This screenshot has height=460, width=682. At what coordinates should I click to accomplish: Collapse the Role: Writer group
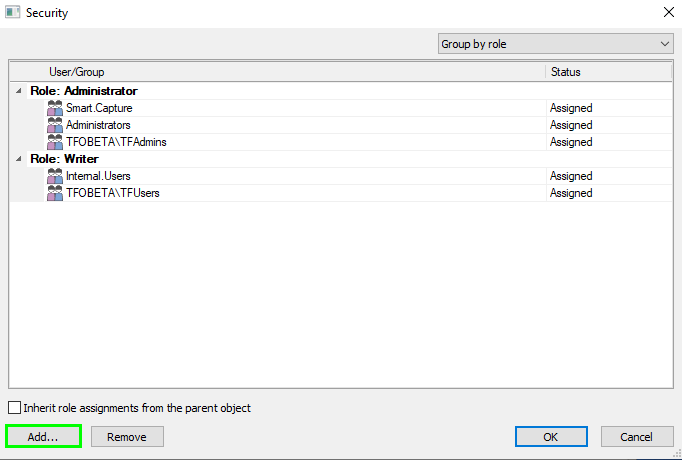(x=19, y=159)
